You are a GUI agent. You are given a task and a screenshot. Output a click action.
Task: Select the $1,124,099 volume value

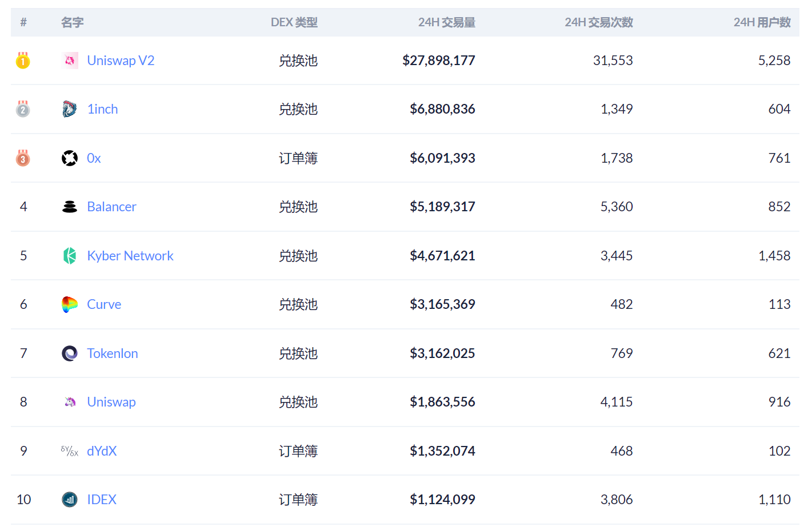[x=442, y=500]
